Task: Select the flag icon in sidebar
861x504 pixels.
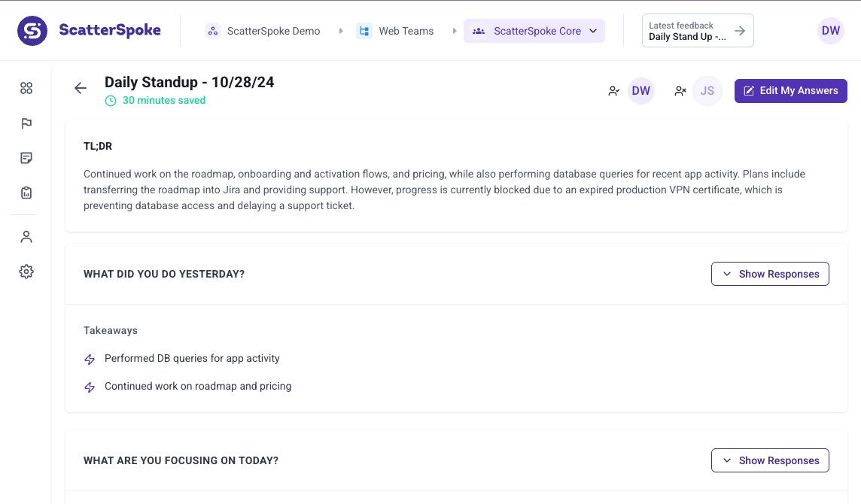Action: pyautogui.click(x=26, y=123)
